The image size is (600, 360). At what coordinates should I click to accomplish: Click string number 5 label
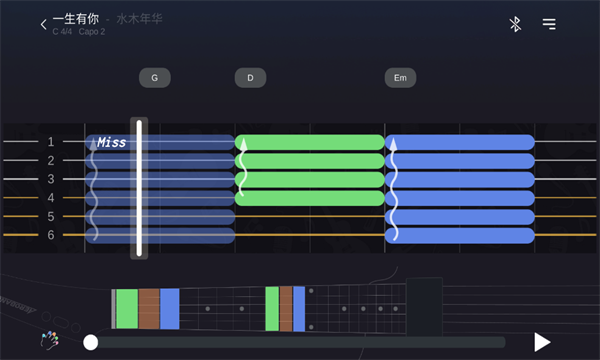pyautogui.click(x=51, y=217)
